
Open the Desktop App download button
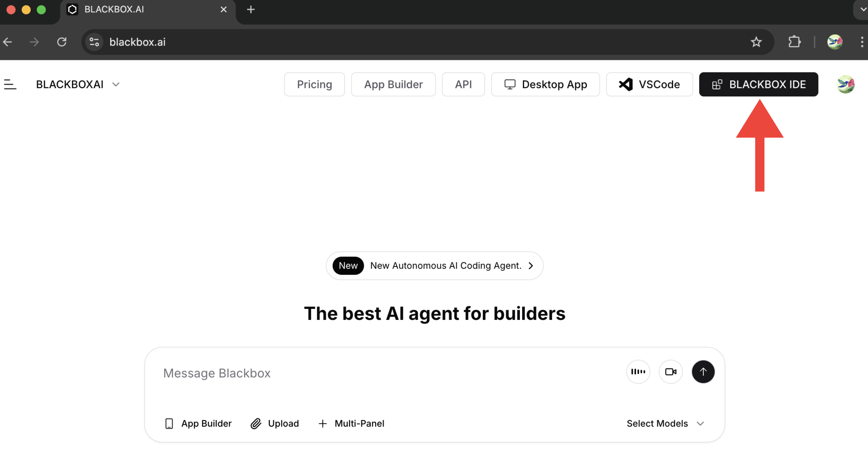545,84
